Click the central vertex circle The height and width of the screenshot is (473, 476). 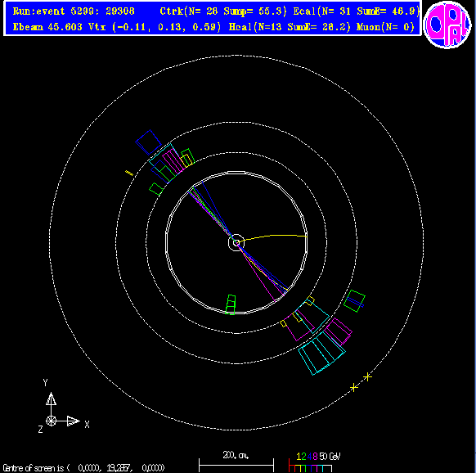236,242
